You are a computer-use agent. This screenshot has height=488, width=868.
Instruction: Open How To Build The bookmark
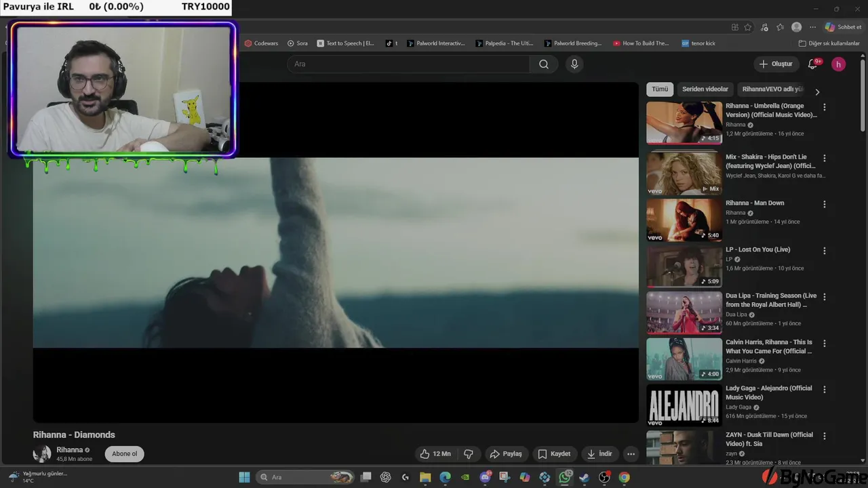click(x=642, y=43)
